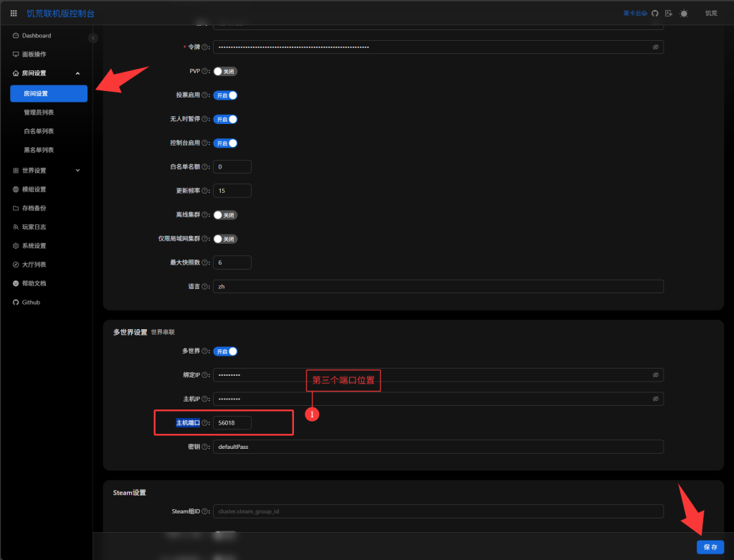Disable the 多世界 switch
734x560 pixels.
click(x=225, y=351)
